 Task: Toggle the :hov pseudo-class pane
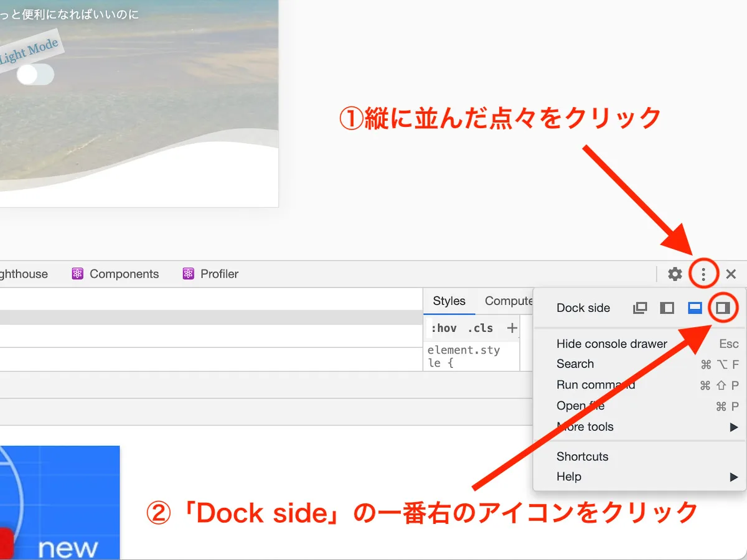pos(444,328)
